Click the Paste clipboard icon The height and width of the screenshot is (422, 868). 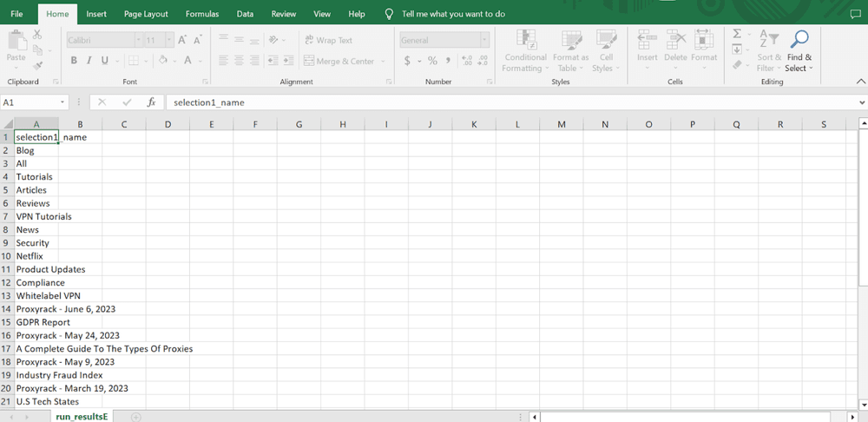coord(16,41)
